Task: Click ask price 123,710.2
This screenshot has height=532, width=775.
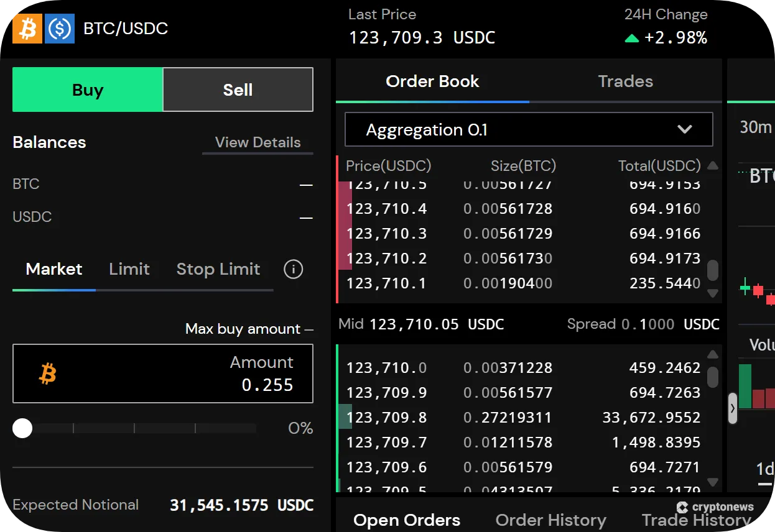Action: coord(386,259)
